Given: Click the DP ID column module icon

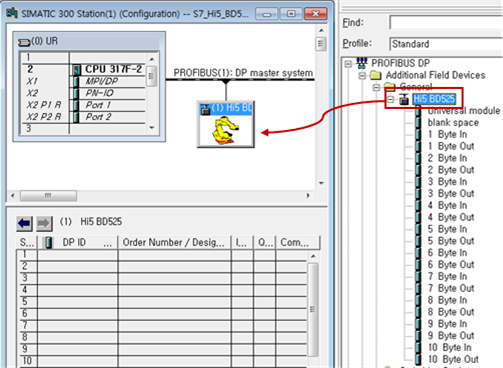Looking at the screenshot, I should [x=49, y=243].
